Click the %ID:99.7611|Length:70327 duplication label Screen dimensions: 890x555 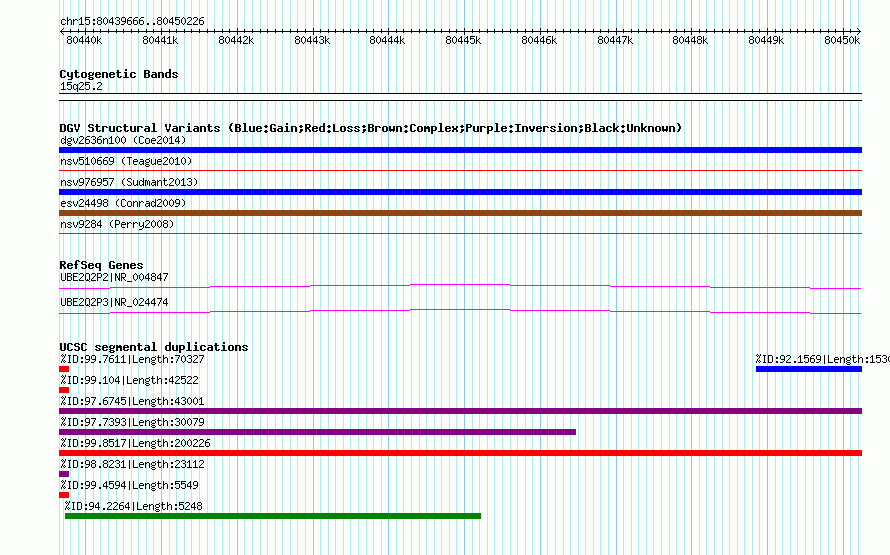click(132, 359)
